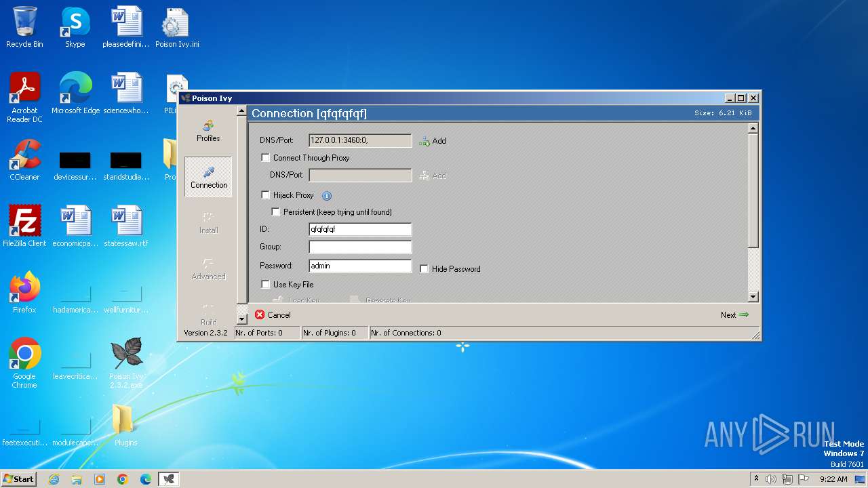This screenshot has width=868, height=488.
Task: Open CCleaner desktop shortcut
Action: click(24, 160)
